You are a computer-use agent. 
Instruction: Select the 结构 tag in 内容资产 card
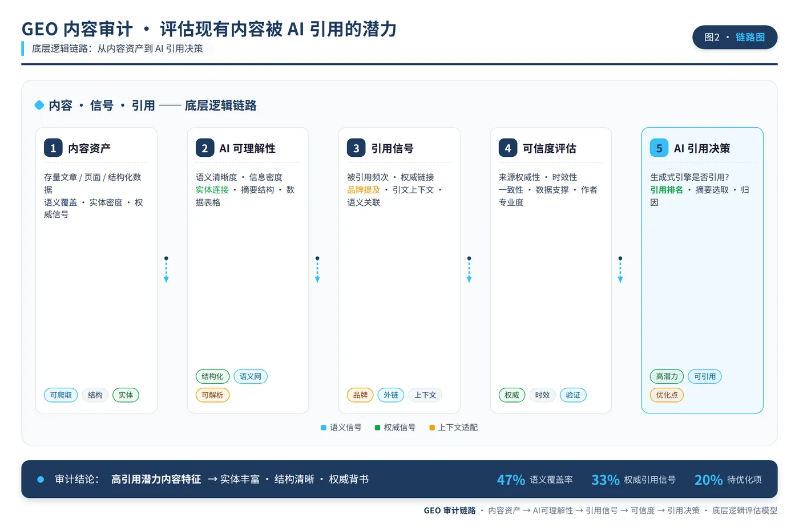pyautogui.click(x=95, y=395)
